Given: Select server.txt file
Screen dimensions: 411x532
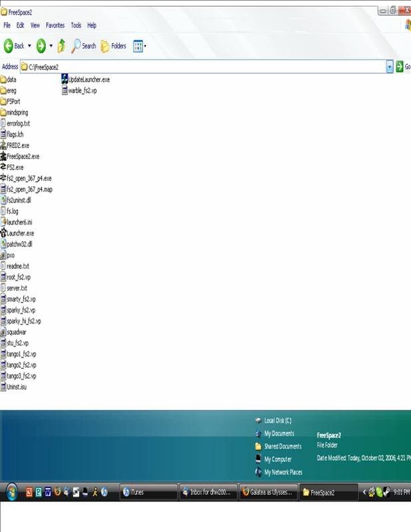Looking at the screenshot, I should click(x=14, y=288).
